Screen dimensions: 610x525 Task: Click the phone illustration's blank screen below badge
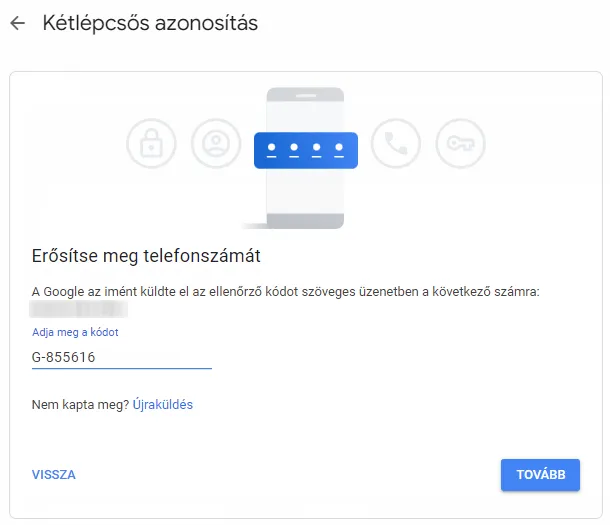click(306, 192)
